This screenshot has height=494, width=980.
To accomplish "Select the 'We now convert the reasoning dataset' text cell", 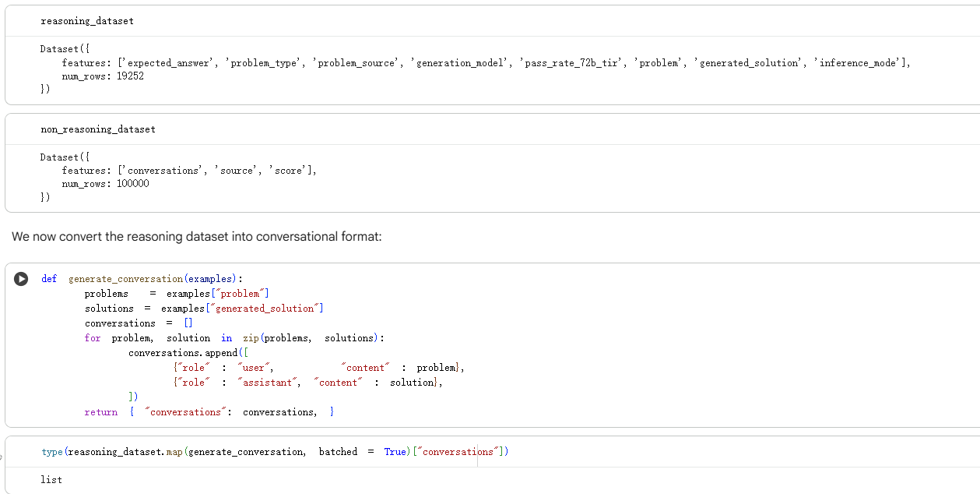I will (x=197, y=236).
